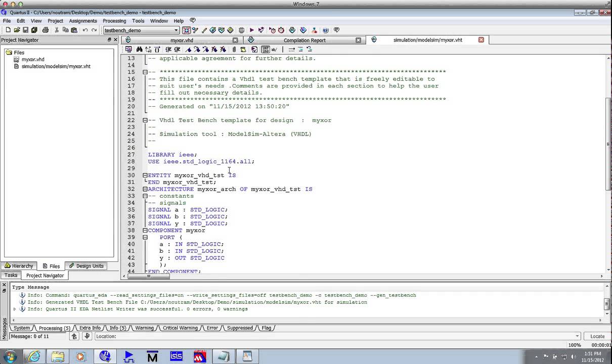Click the Copy icon

(x=65, y=30)
